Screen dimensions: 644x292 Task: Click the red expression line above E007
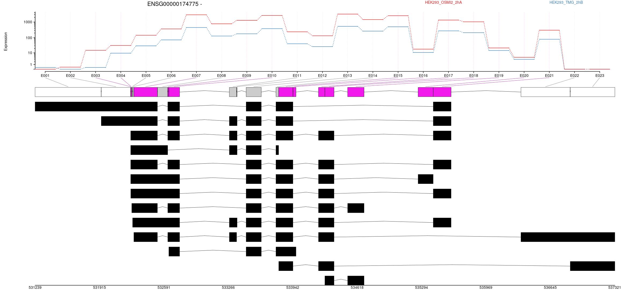196,15
